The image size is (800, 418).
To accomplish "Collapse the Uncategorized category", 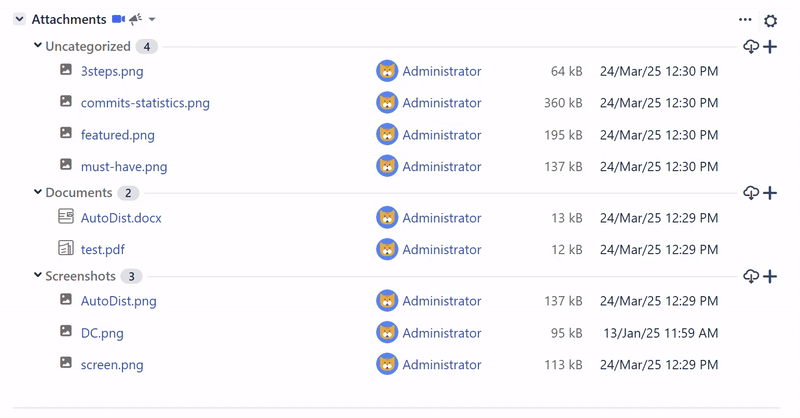I will pos(38,45).
